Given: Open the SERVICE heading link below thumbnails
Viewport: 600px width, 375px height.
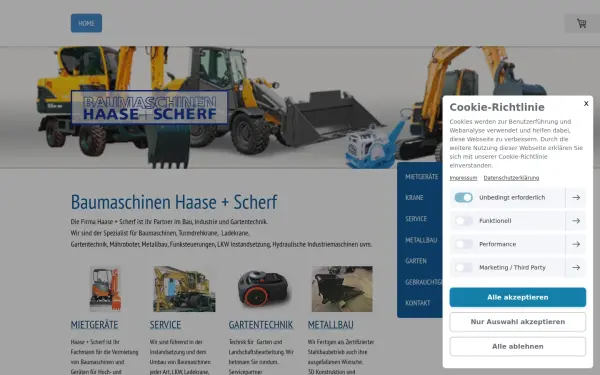Looking at the screenshot, I should [165, 325].
